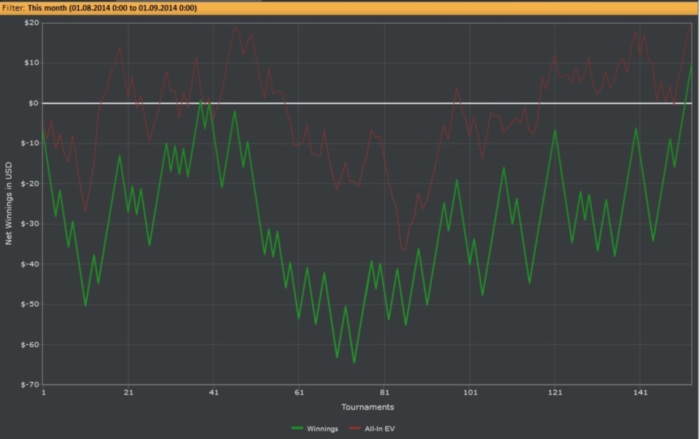Click the red All-In EV legend color marker
The width and height of the screenshot is (700, 439).
tap(355, 428)
